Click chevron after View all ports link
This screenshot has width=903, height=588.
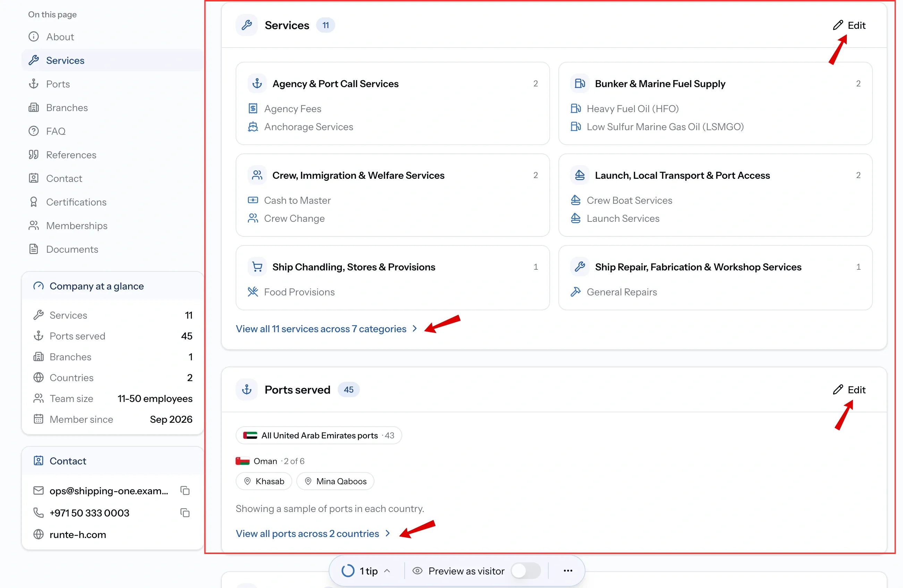[x=387, y=534]
